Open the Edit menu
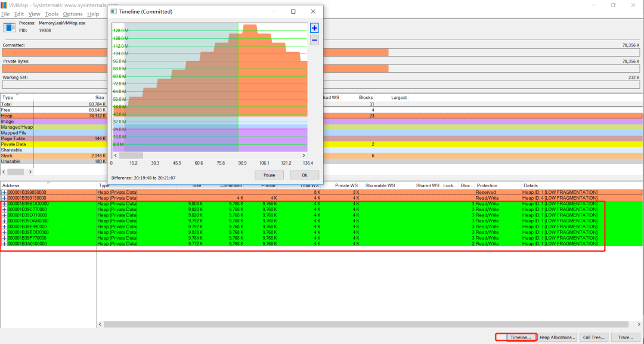 coord(19,14)
